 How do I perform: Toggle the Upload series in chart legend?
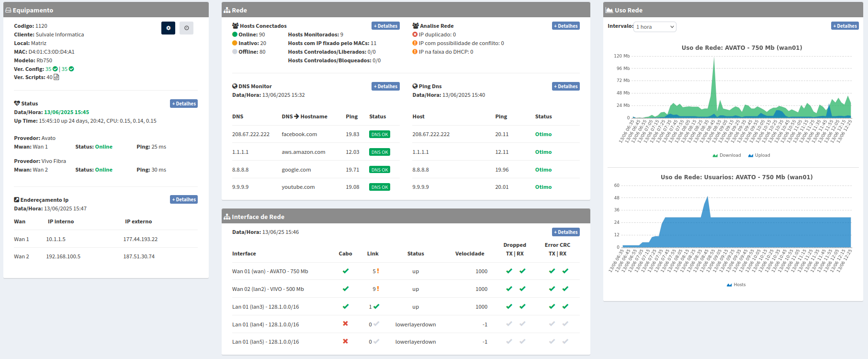tap(759, 155)
